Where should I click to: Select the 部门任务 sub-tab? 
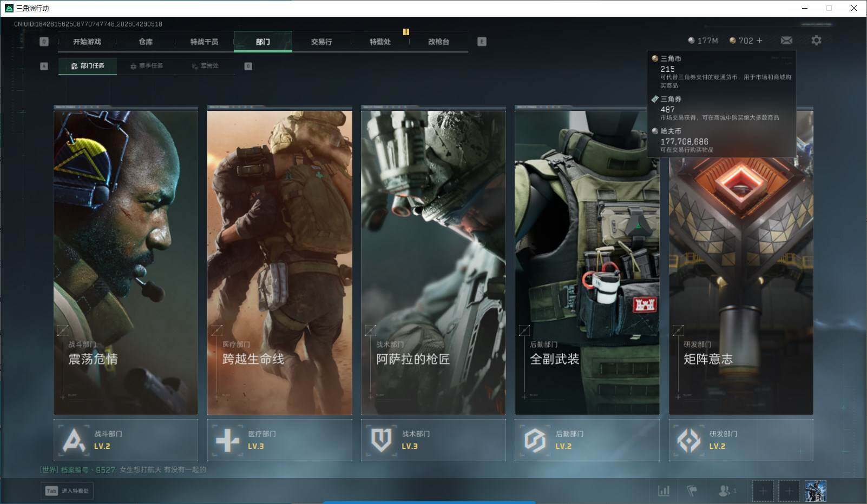(x=88, y=66)
